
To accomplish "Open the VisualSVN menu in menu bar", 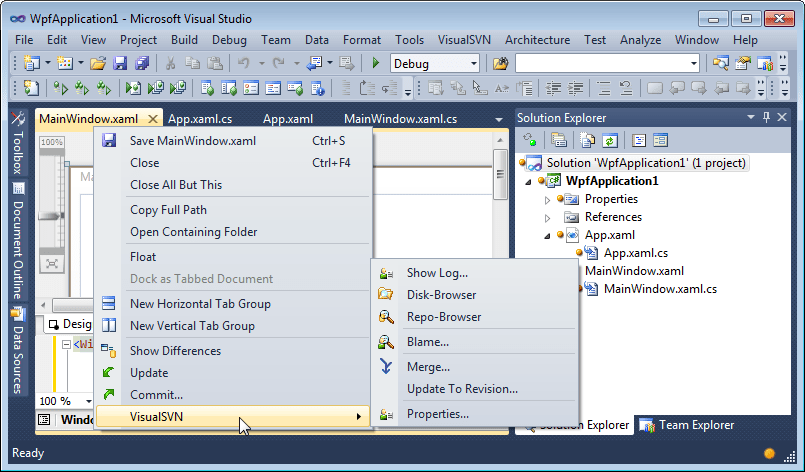I will (464, 40).
